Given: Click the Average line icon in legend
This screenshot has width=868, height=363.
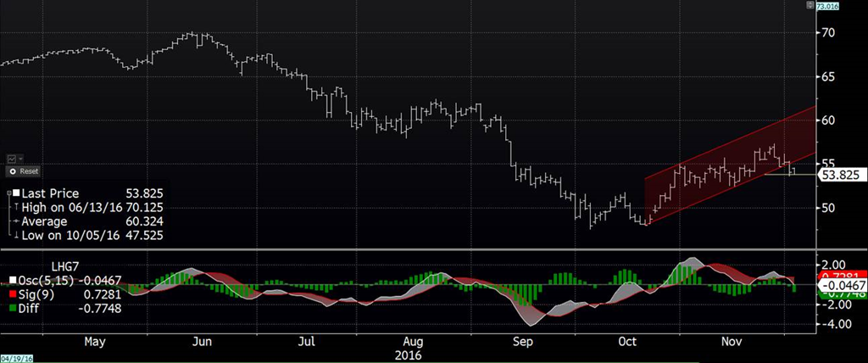Looking at the screenshot, I should [17, 221].
